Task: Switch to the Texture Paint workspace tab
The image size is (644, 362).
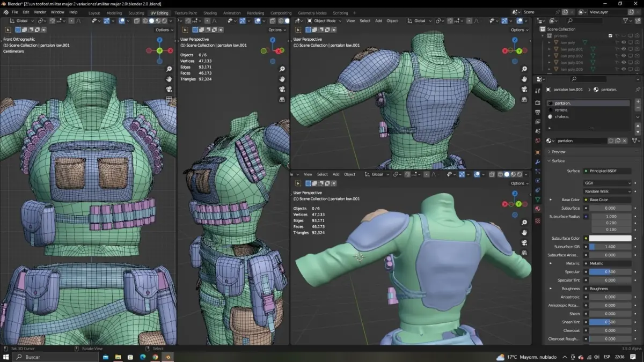Action: click(186, 13)
